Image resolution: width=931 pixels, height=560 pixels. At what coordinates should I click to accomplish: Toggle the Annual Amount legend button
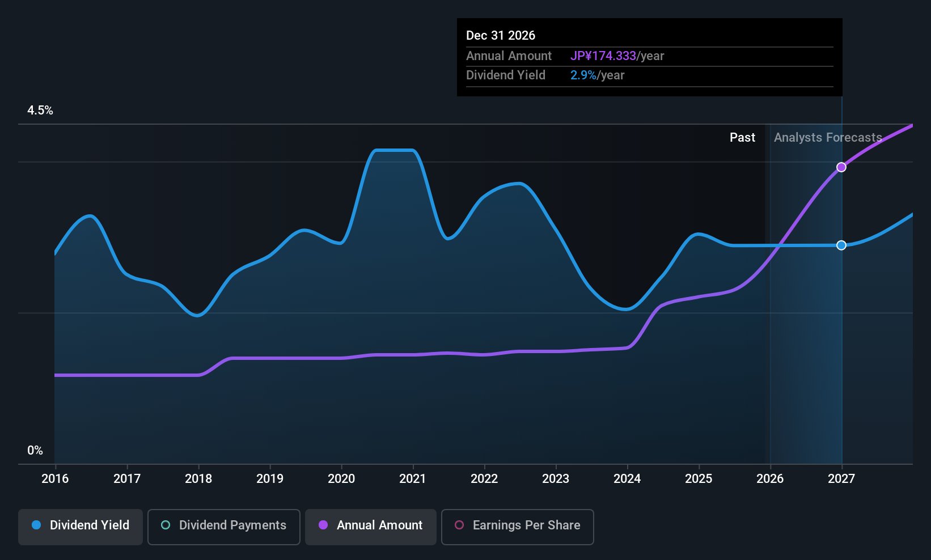coord(370,527)
